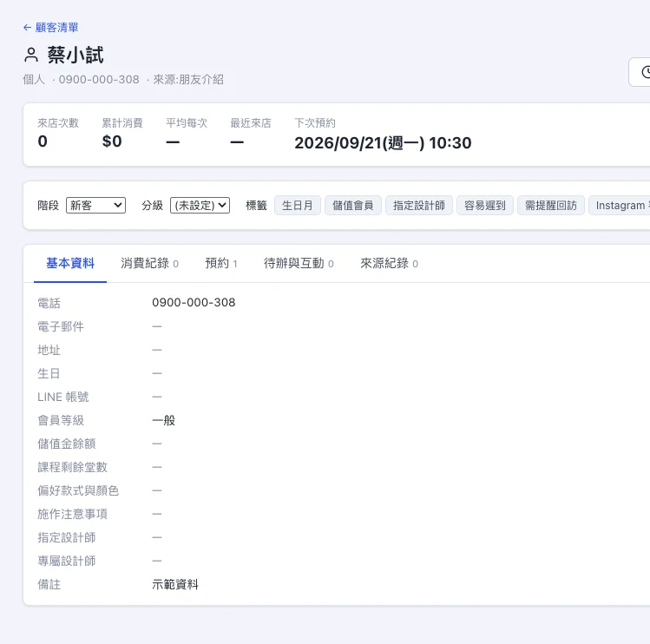
Task: Click the 課程剩餘堂數 row label
Action: [x=72, y=467]
